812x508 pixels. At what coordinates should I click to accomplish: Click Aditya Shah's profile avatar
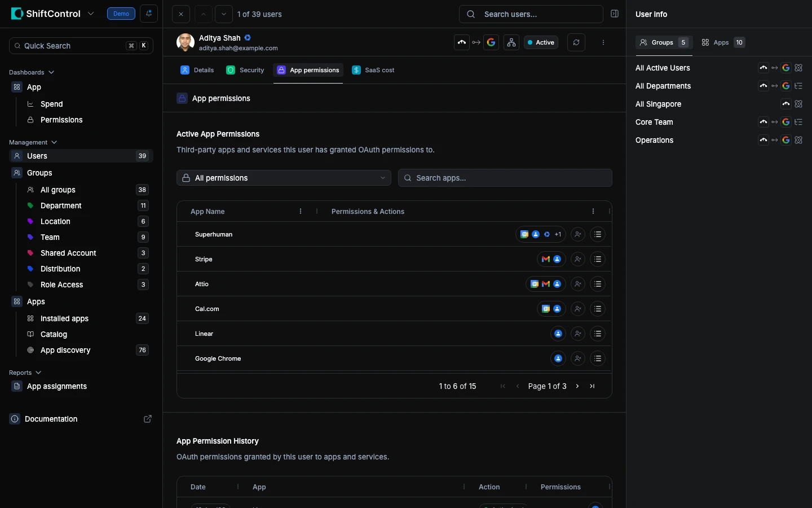point(186,42)
